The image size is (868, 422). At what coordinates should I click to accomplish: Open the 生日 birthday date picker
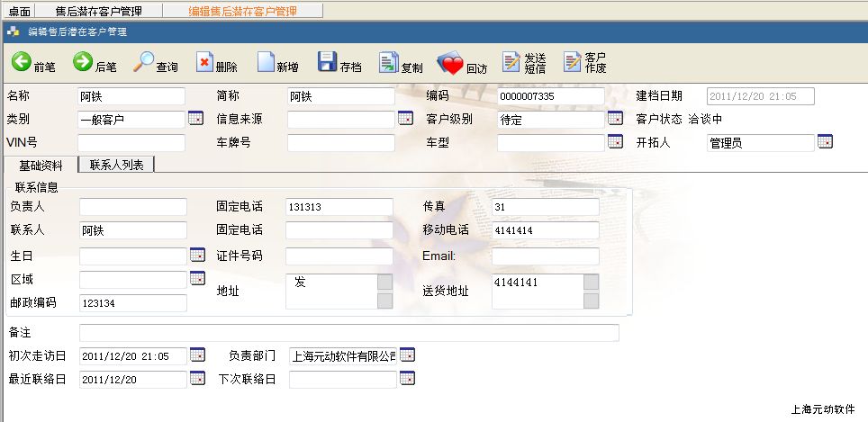pos(197,256)
